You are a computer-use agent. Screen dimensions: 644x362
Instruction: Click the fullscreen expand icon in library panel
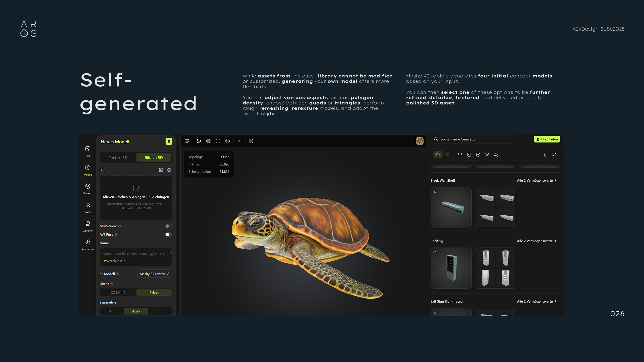[554, 155]
